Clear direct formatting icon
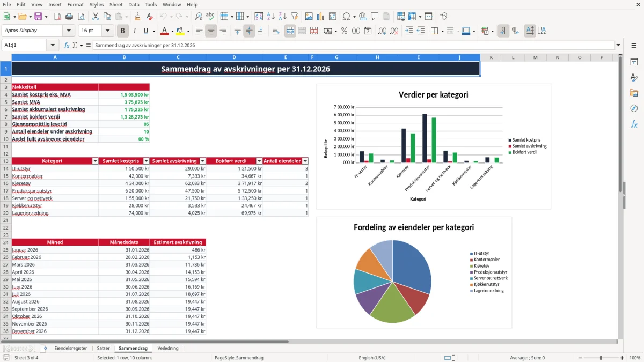644x362 pixels. point(149,17)
